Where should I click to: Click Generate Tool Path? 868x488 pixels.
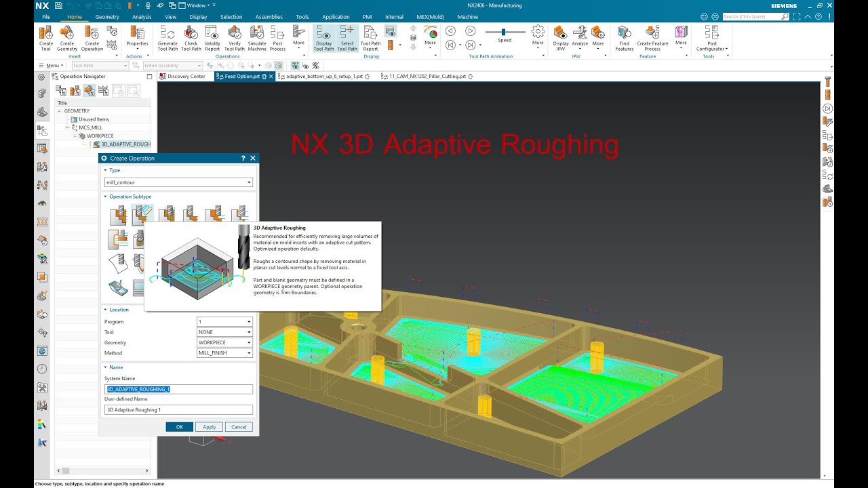point(167,38)
